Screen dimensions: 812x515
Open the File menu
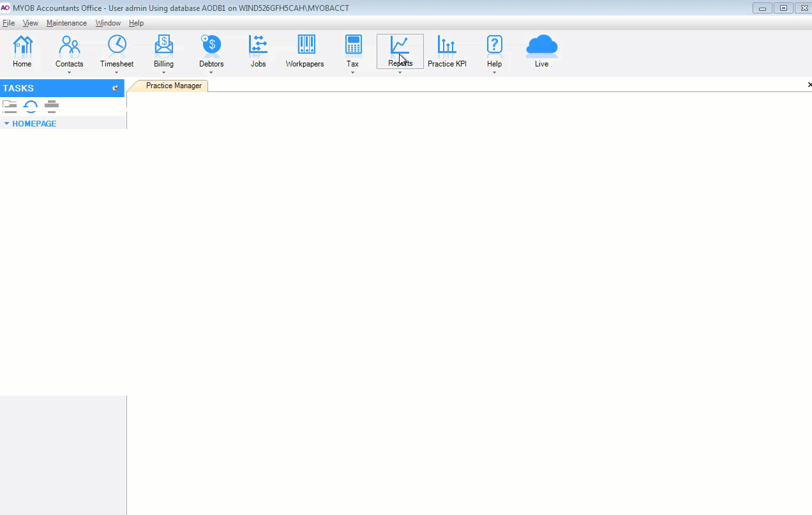click(8, 23)
